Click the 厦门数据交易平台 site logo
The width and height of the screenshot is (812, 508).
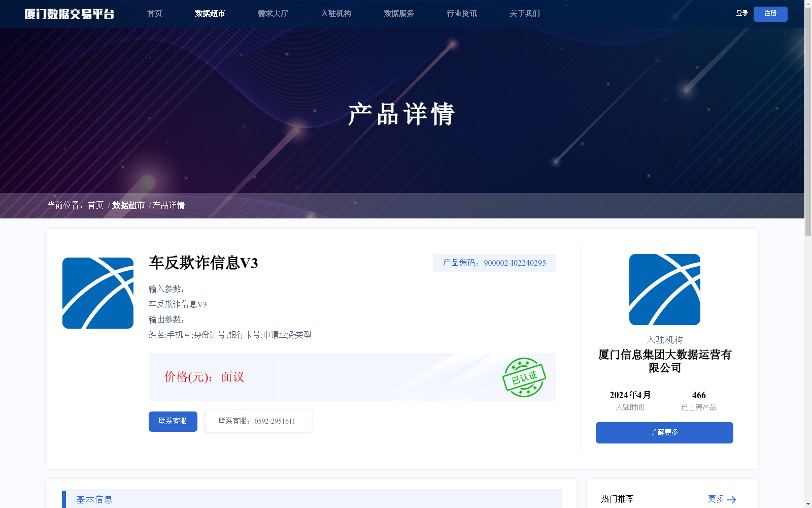tap(70, 14)
